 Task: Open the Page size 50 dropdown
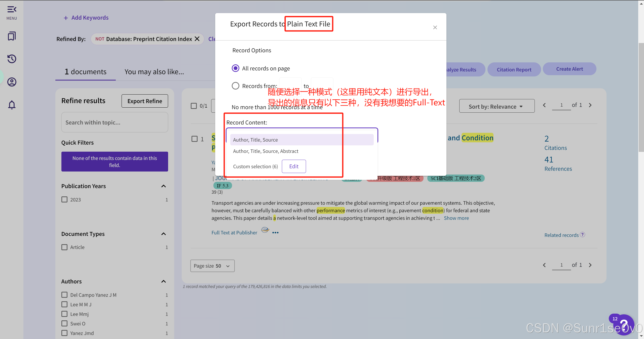[212, 266]
